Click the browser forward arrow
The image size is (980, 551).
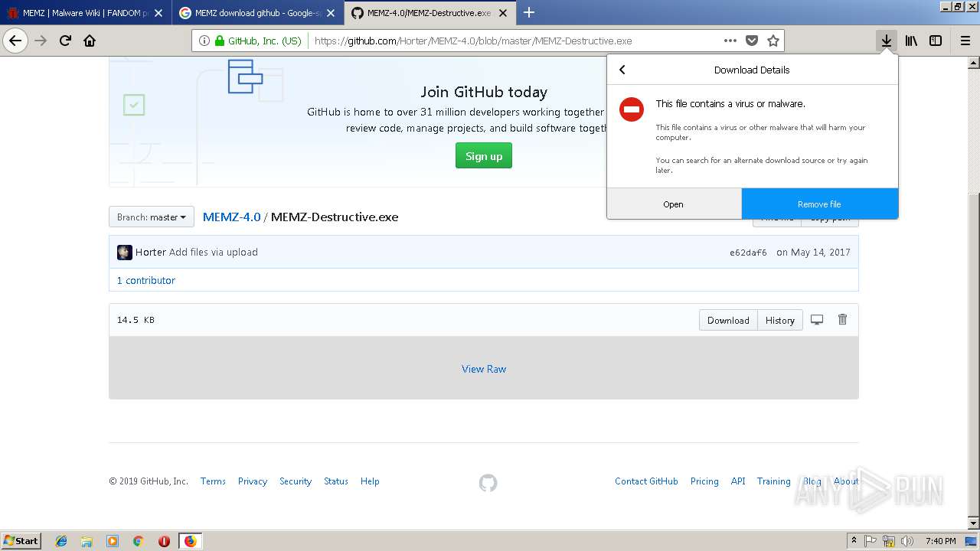pyautogui.click(x=41, y=41)
